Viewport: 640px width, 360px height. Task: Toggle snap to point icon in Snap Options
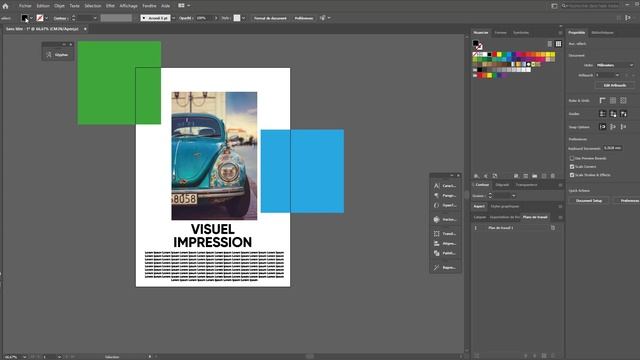(x=602, y=127)
